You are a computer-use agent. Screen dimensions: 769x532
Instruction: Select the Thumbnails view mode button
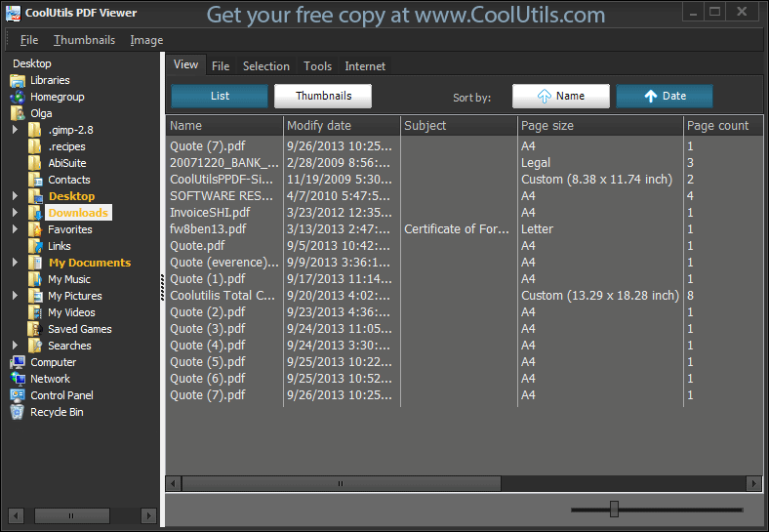(x=323, y=97)
